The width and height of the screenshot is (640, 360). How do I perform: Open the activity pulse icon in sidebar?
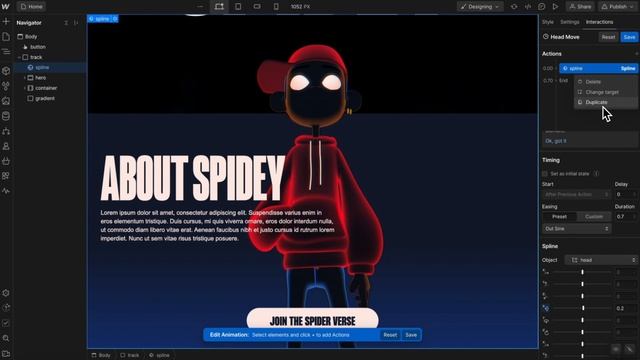point(6,191)
